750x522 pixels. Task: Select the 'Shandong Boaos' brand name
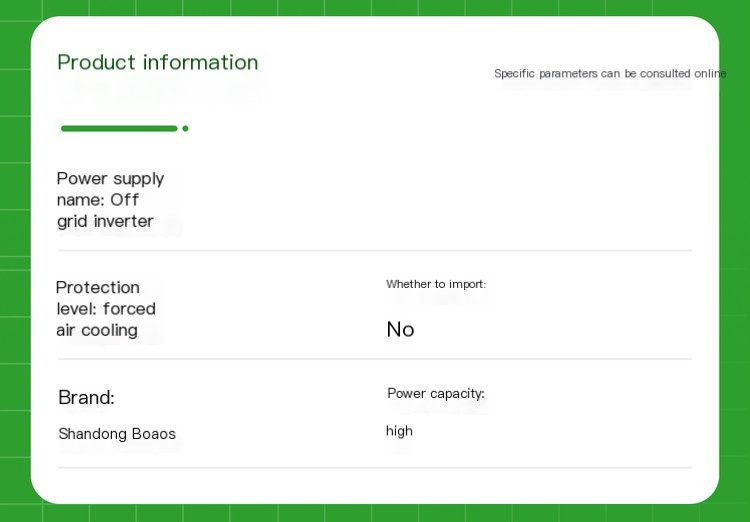[117, 434]
